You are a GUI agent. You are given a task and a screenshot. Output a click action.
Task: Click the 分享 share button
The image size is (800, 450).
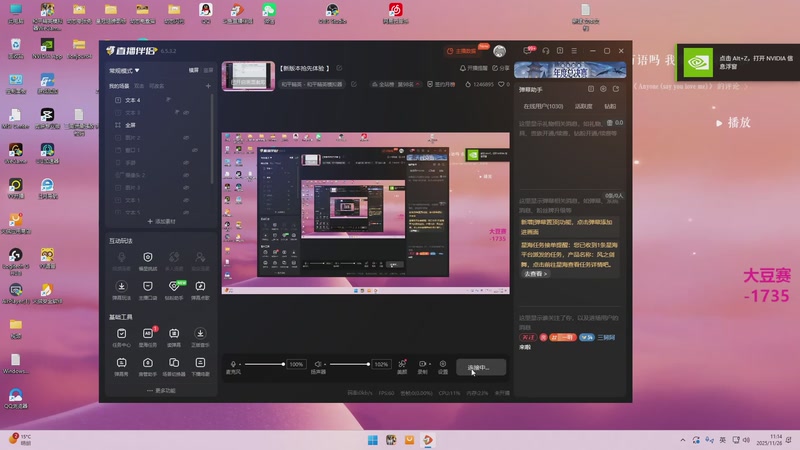coord(501,68)
